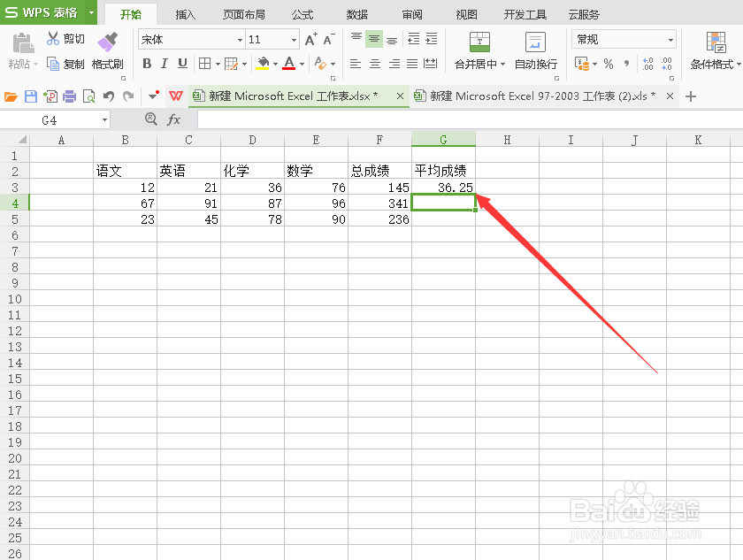
Task: Expand the Merge and Center dropdown arrow
Action: tap(502, 64)
